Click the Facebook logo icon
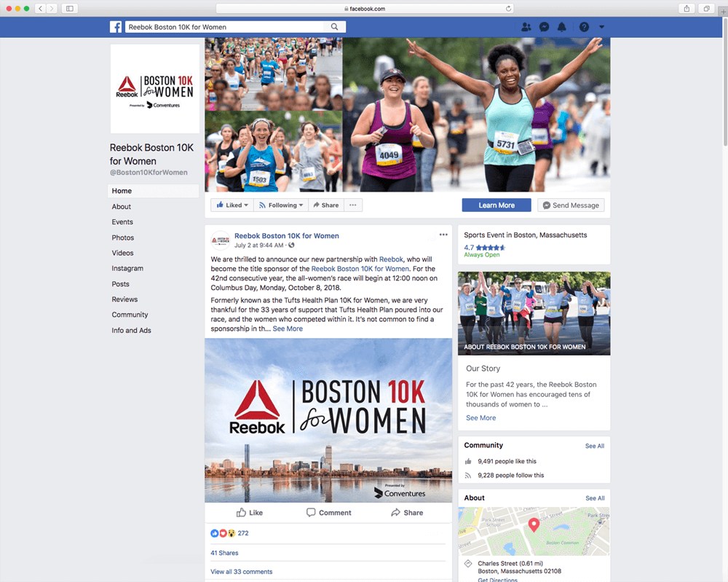 click(x=116, y=27)
